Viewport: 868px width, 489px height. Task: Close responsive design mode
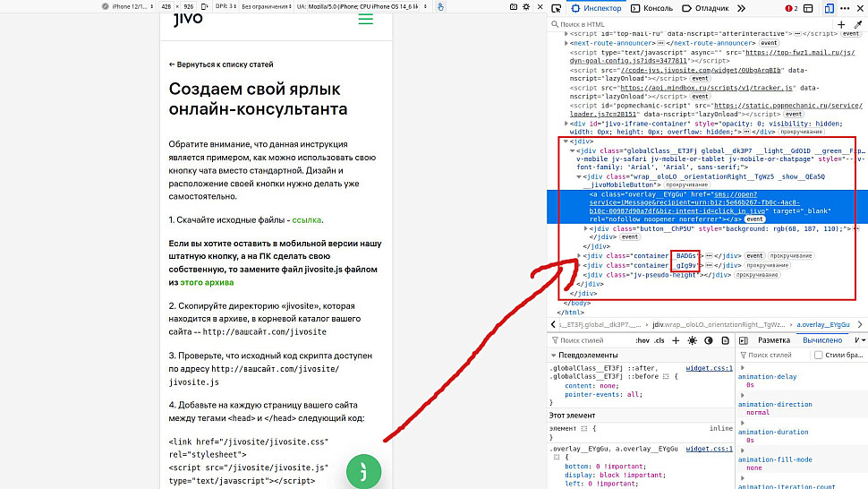540,6
